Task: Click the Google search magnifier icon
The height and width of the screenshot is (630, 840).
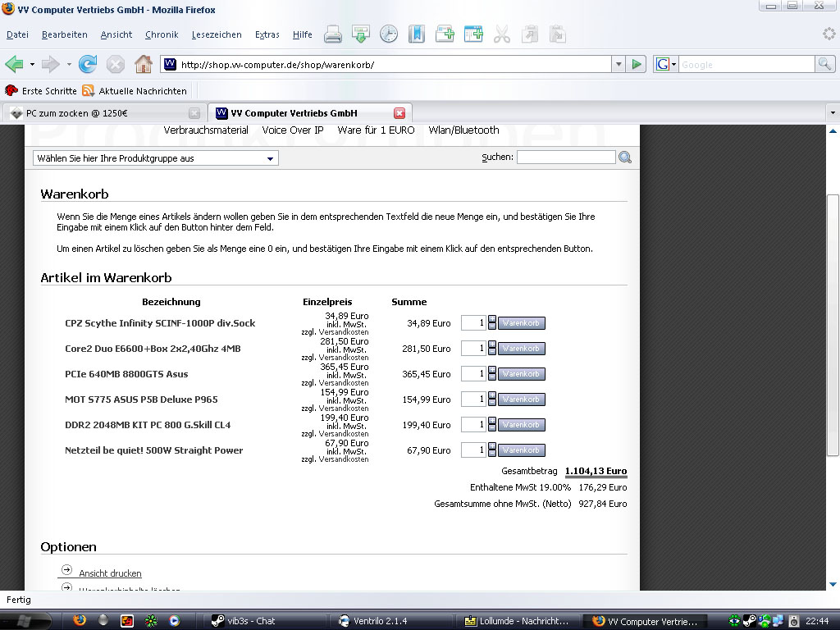Action: tap(824, 64)
